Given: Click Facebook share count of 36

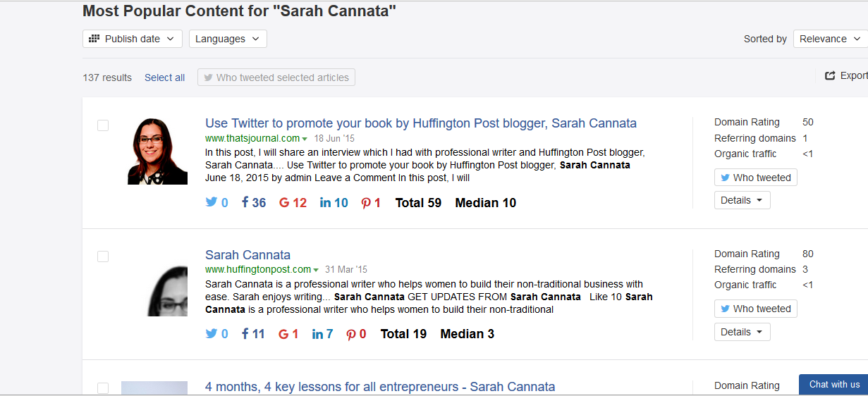Looking at the screenshot, I should 254,203.
